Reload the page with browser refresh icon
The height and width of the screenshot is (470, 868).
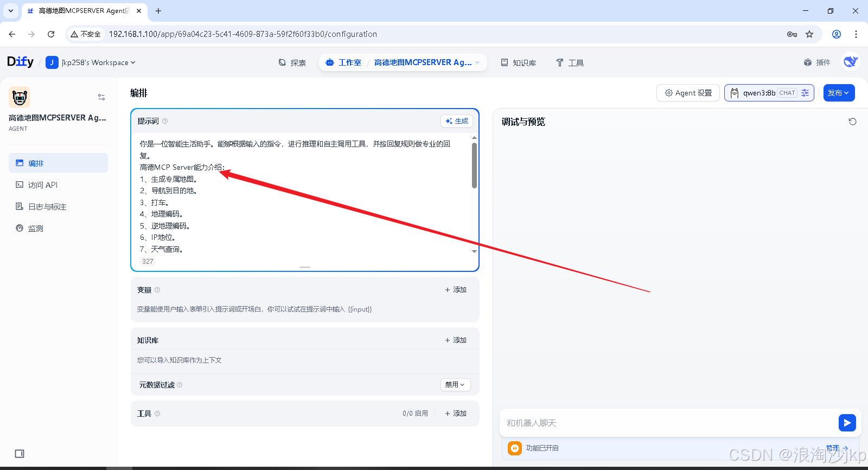point(51,34)
